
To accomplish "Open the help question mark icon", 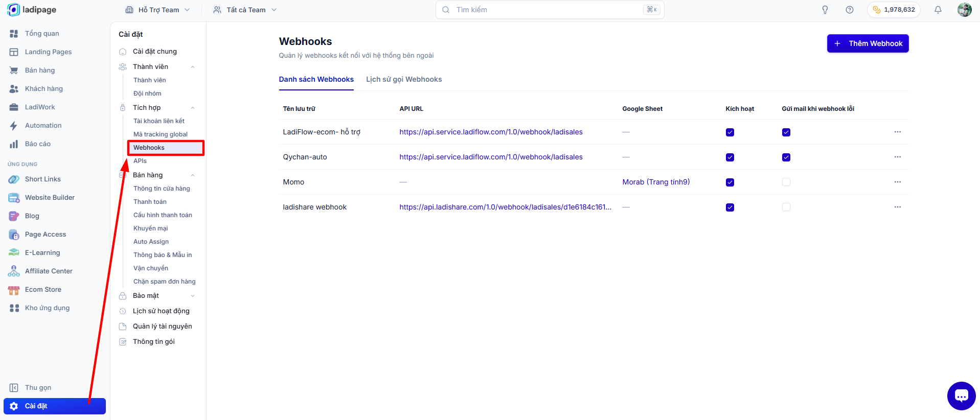I will pos(850,10).
